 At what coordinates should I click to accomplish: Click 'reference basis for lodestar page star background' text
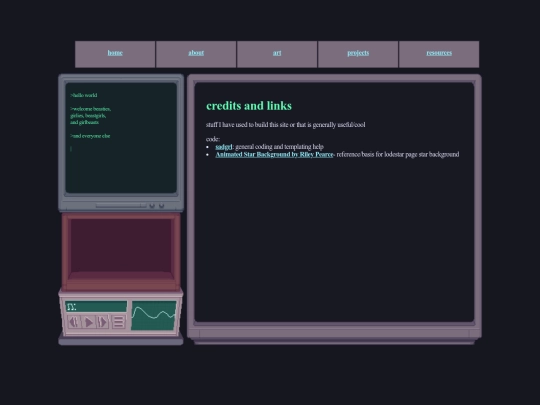tap(398, 155)
